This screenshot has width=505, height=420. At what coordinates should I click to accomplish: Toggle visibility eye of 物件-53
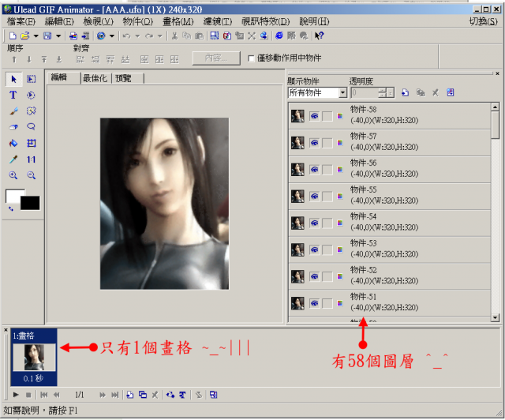coord(315,249)
